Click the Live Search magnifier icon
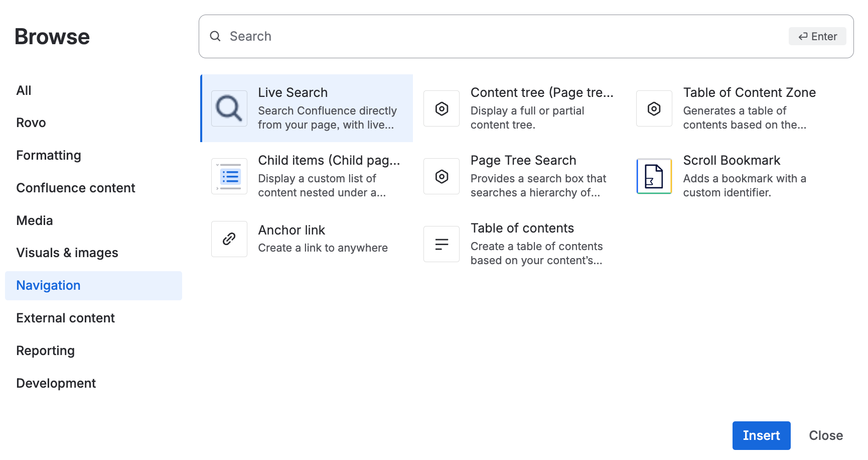This screenshot has width=868, height=460. click(x=229, y=108)
